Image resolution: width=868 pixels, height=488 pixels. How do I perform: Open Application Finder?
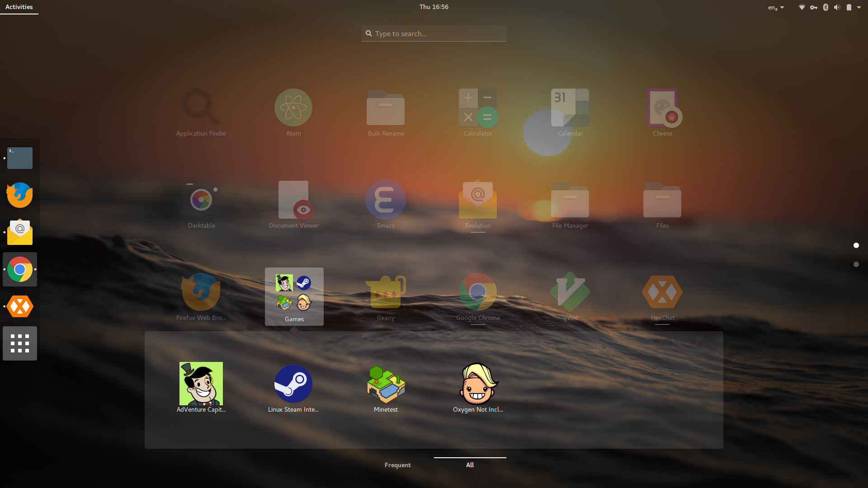pyautogui.click(x=201, y=113)
